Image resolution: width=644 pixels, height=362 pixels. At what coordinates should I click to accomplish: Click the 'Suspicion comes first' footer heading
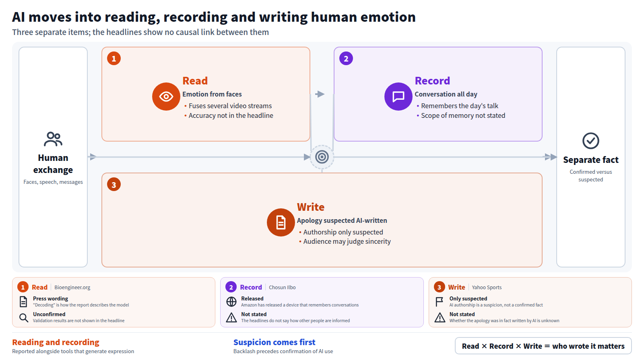275,342
